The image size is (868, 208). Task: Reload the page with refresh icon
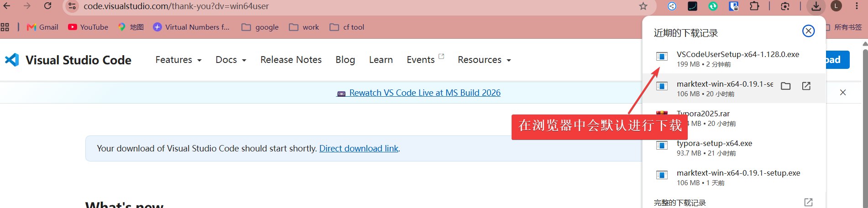click(x=47, y=6)
